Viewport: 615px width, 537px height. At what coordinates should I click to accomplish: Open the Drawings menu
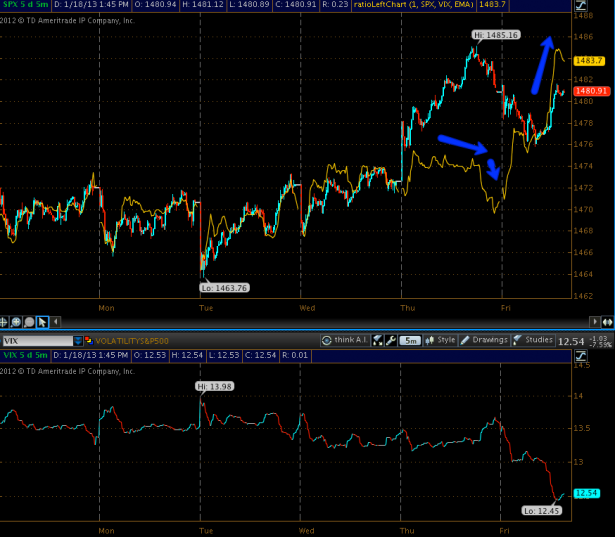pos(484,340)
